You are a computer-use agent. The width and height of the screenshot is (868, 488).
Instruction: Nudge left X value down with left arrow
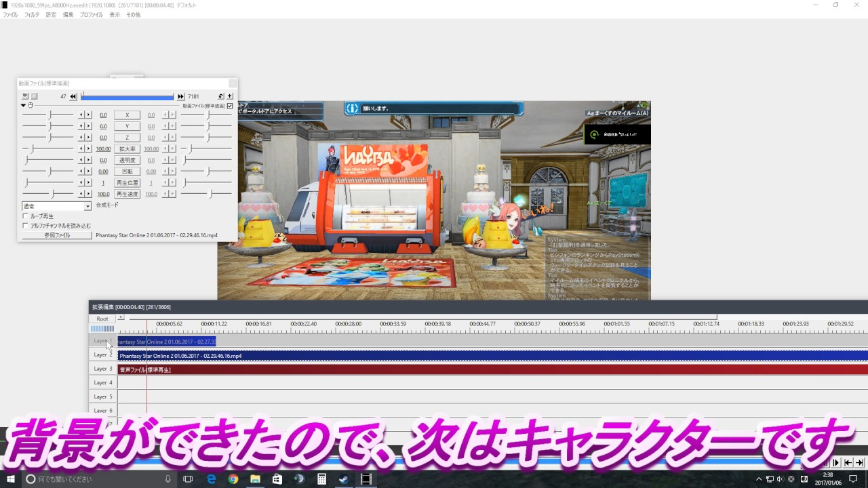(82, 115)
